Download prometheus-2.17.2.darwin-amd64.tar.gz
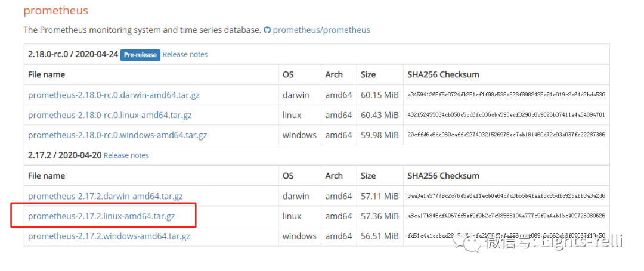This screenshot has width=644, height=271. [105, 196]
